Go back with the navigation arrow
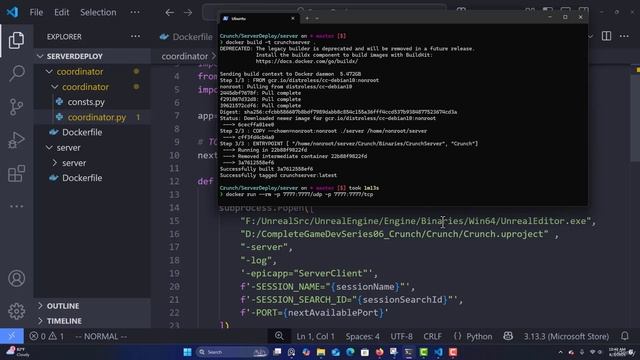 (170, 13)
